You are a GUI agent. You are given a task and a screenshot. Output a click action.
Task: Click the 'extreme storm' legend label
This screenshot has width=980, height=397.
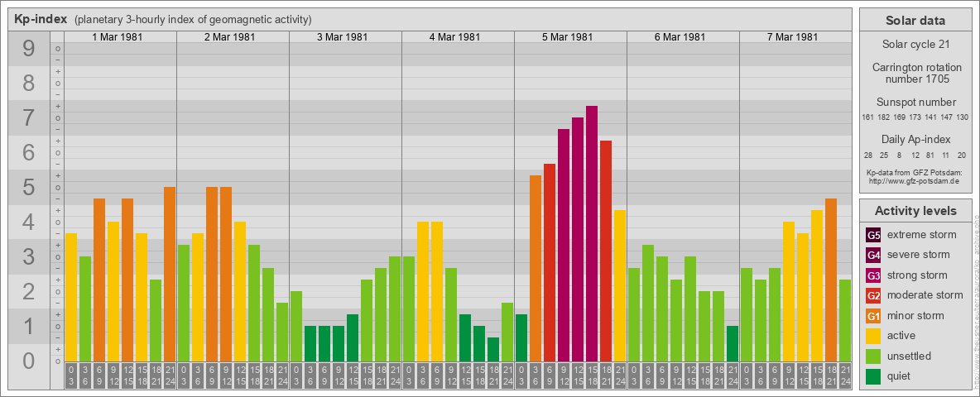click(x=922, y=235)
